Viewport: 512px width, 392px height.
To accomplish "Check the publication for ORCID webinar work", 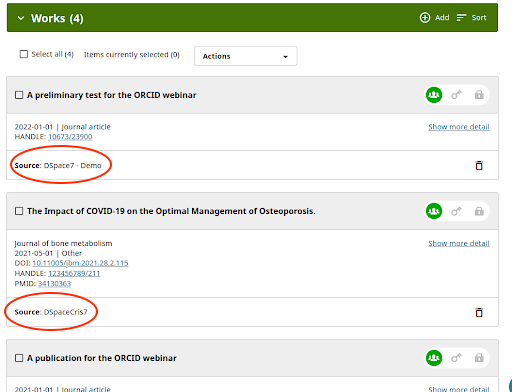I will pyautogui.click(x=19, y=358).
